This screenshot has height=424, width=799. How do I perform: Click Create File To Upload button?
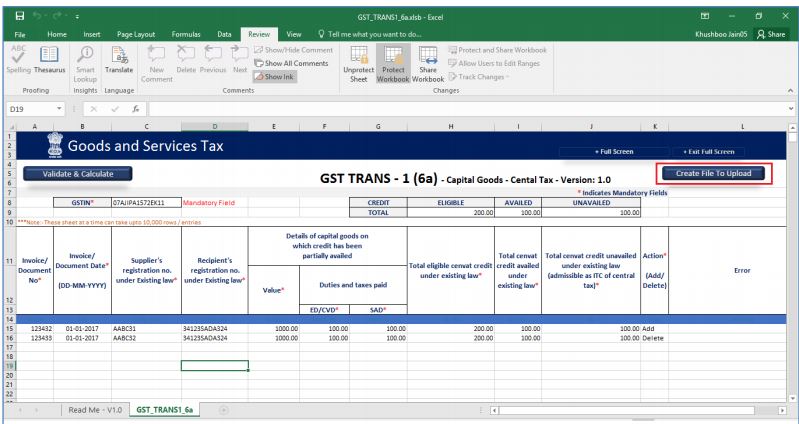point(713,173)
